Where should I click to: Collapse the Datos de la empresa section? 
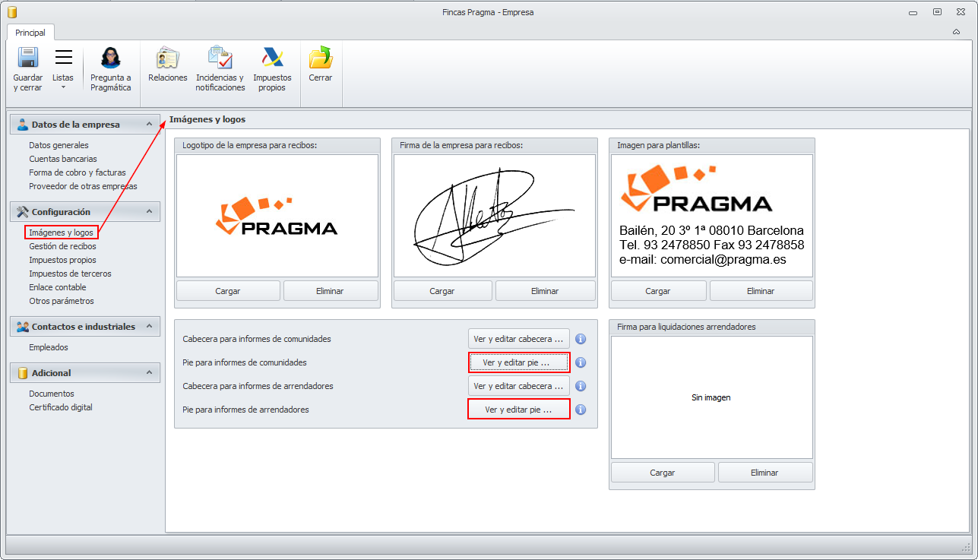(149, 125)
